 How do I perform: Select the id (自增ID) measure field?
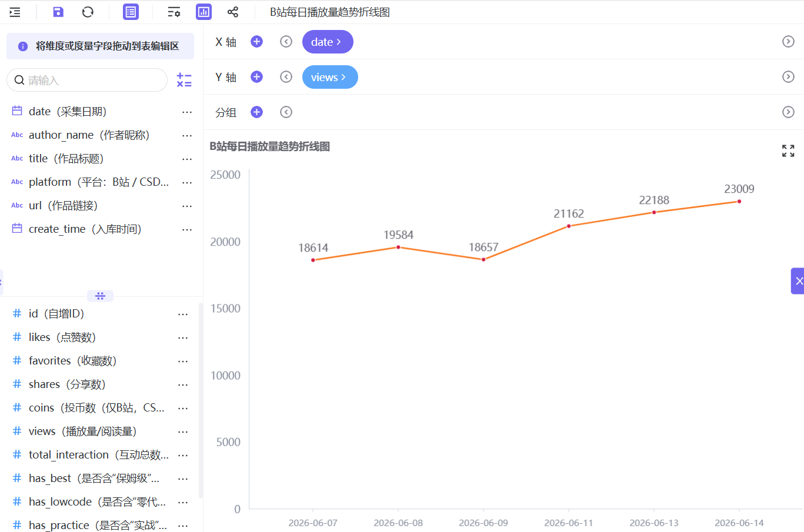[56, 314]
